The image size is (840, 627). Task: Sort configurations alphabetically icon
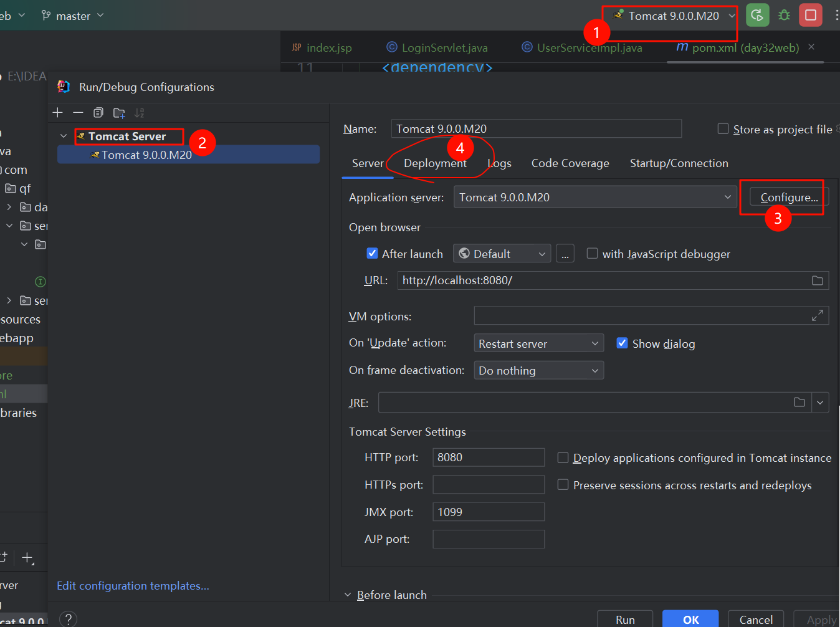click(140, 113)
